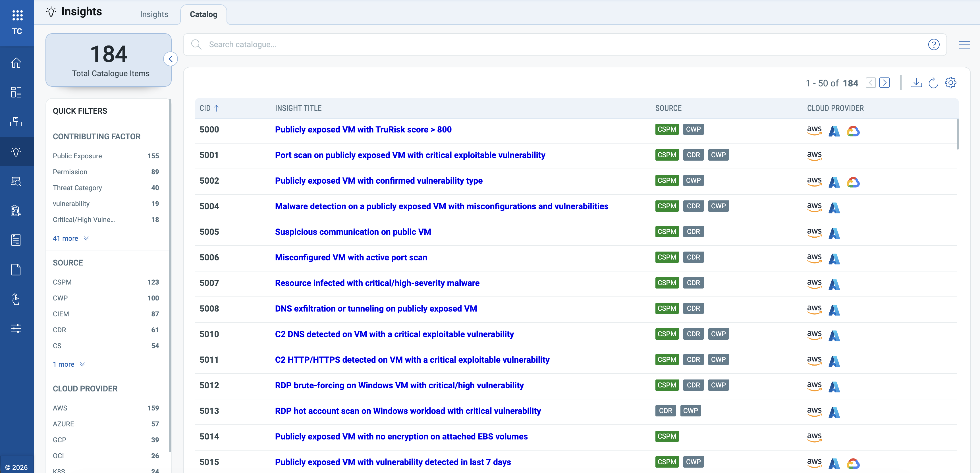The image size is (980, 473).
Task: Filter by vulnerability factor
Action: click(x=106, y=204)
